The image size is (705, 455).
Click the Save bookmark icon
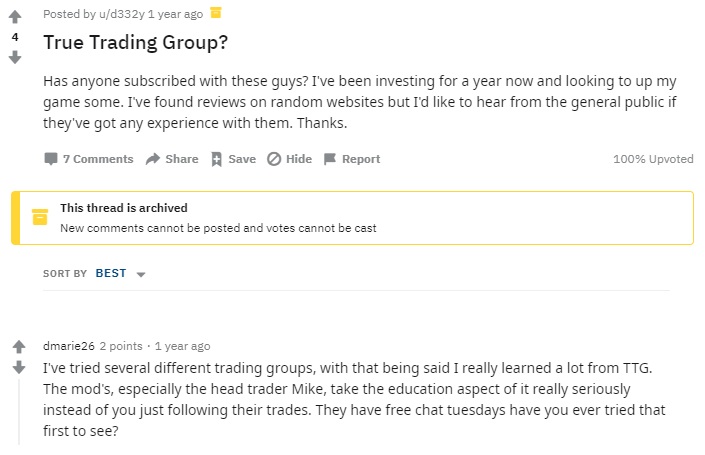click(x=216, y=159)
